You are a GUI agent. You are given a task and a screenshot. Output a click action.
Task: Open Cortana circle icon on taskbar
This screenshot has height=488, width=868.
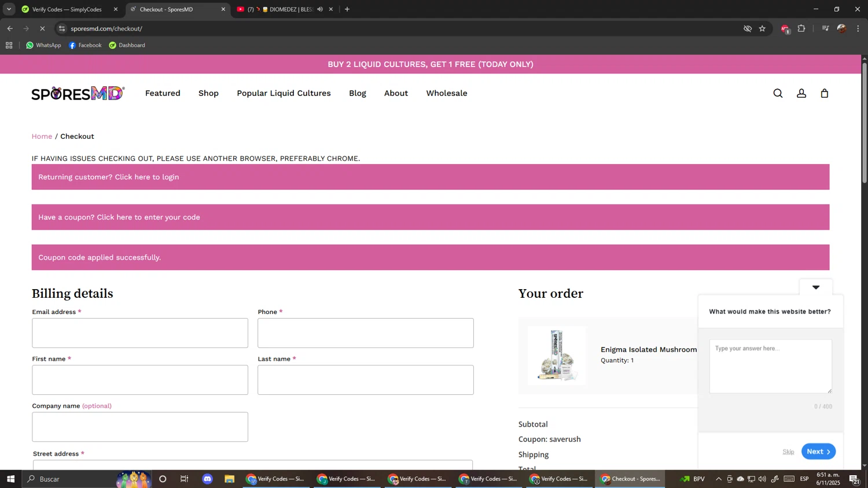tap(163, 479)
